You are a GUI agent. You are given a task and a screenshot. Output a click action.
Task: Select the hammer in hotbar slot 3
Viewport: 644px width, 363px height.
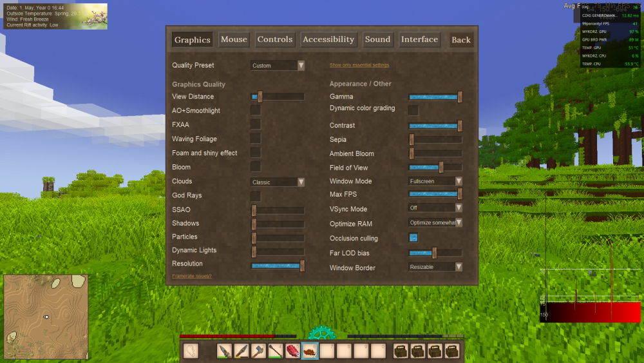pyautogui.click(x=259, y=351)
